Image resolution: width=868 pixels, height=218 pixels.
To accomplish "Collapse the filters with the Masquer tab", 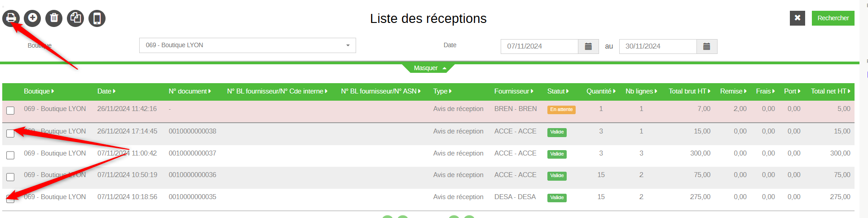I will point(428,68).
